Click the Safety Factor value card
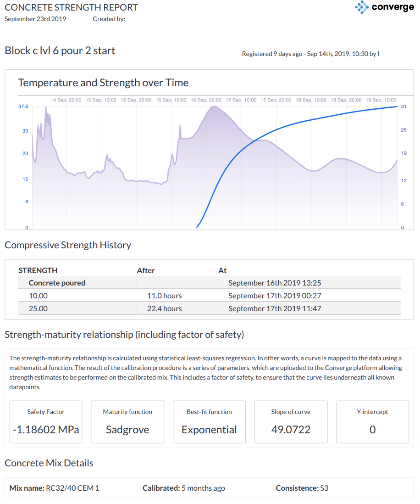The image size is (420, 504). (46, 422)
